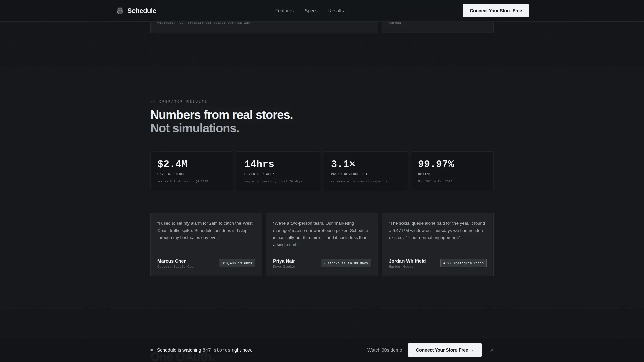Click the 0 stockouts in 90 days badge

pos(346,263)
